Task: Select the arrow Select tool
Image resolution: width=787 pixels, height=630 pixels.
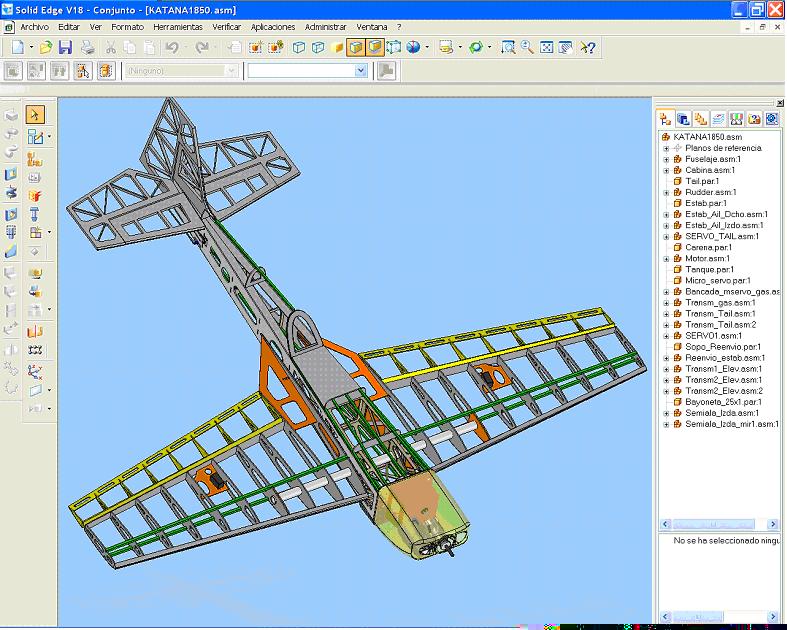Action: 35,115
